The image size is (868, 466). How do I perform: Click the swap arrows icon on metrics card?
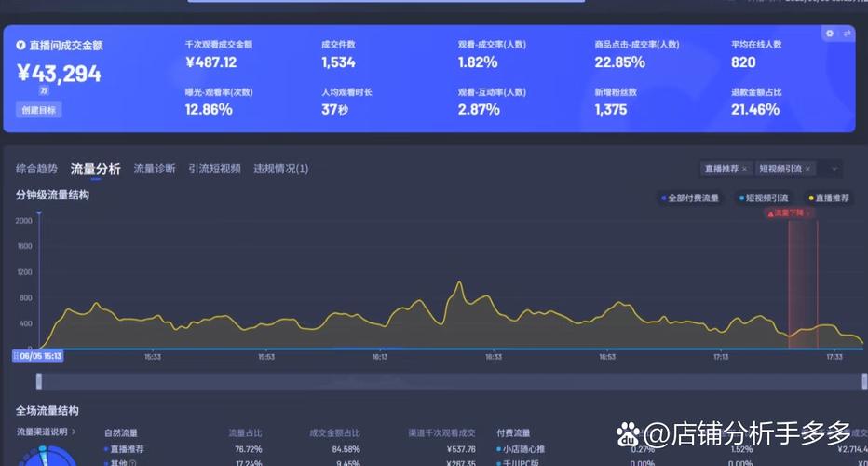pos(847,34)
